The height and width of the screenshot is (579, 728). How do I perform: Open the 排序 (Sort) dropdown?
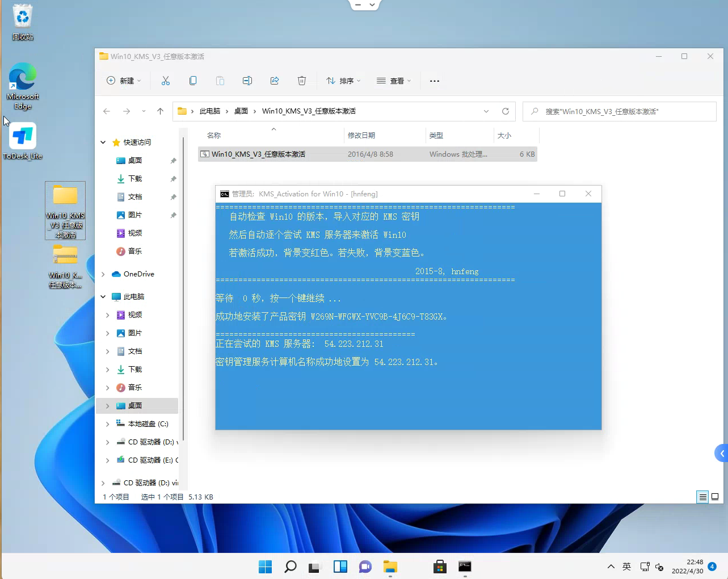tap(343, 81)
